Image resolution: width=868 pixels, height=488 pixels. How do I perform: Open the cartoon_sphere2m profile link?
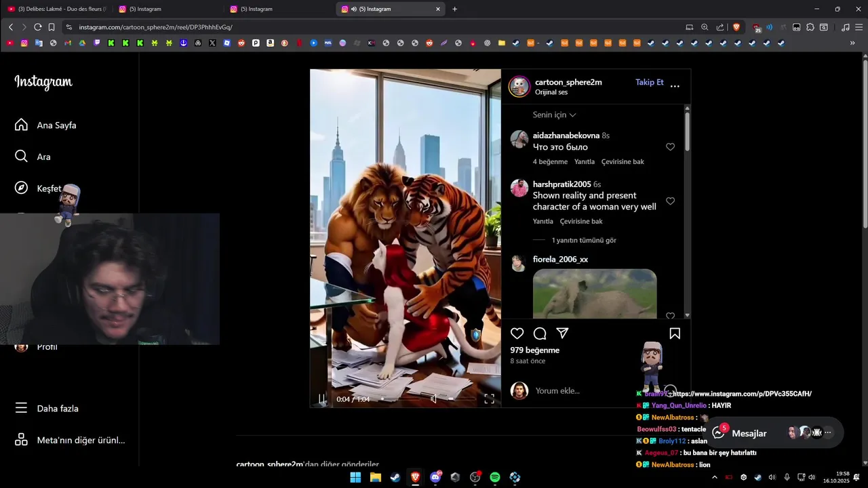[x=568, y=82]
